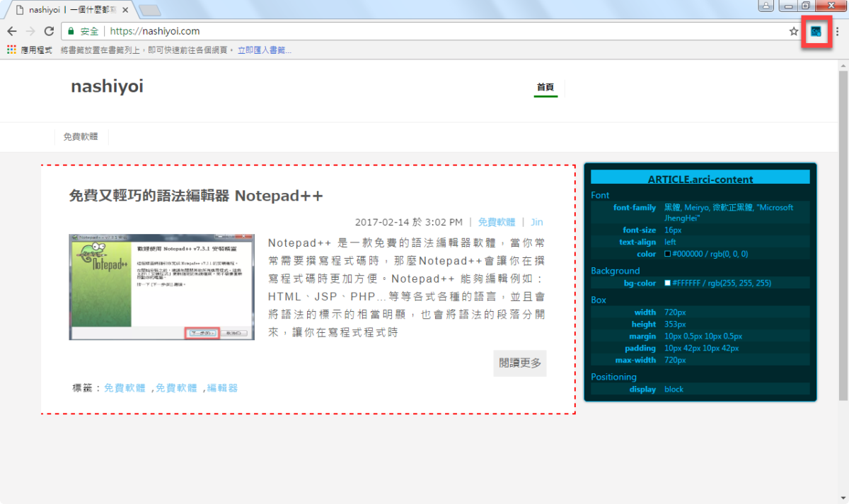Click the text-align left value
The height and width of the screenshot is (504, 849).
pyautogui.click(x=670, y=242)
